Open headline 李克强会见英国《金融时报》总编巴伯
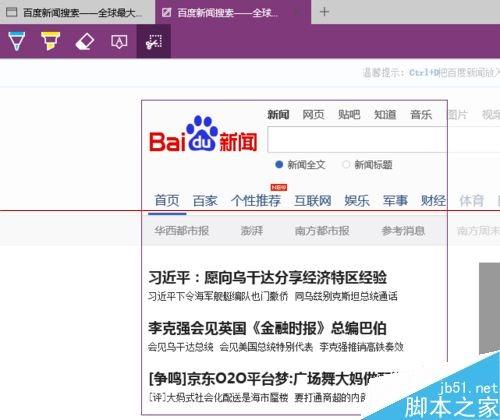Screen dimensions: 500x420 (x=267, y=328)
